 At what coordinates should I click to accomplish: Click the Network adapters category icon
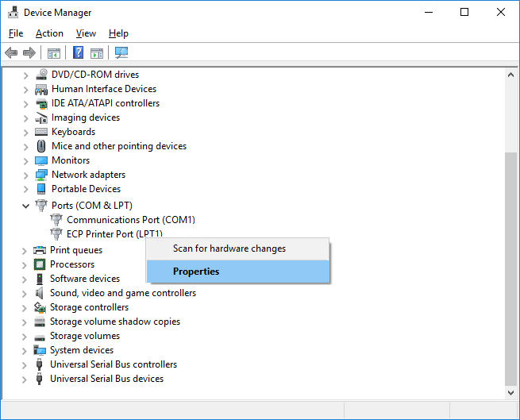pos(41,175)
